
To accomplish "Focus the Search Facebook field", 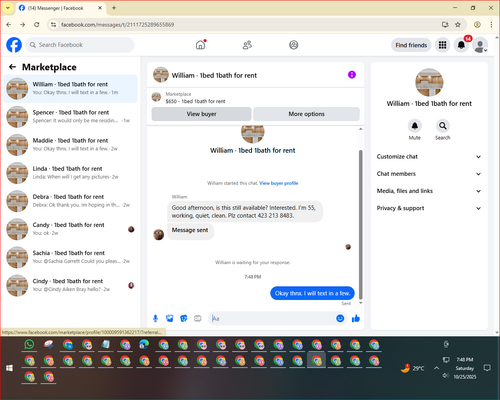I will pyautogui.click(x=80, y=45).
